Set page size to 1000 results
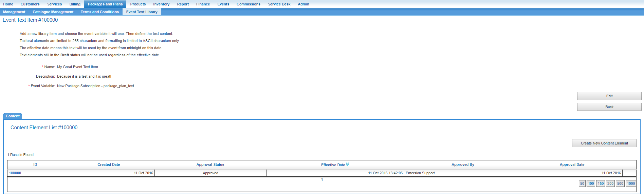The width and height of the screenshot is (644, 195). click(631, 183)
